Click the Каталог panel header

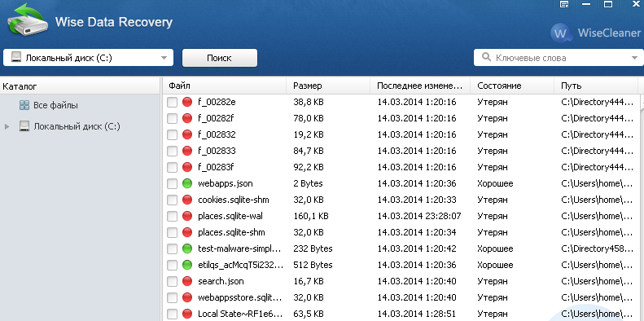80,86
